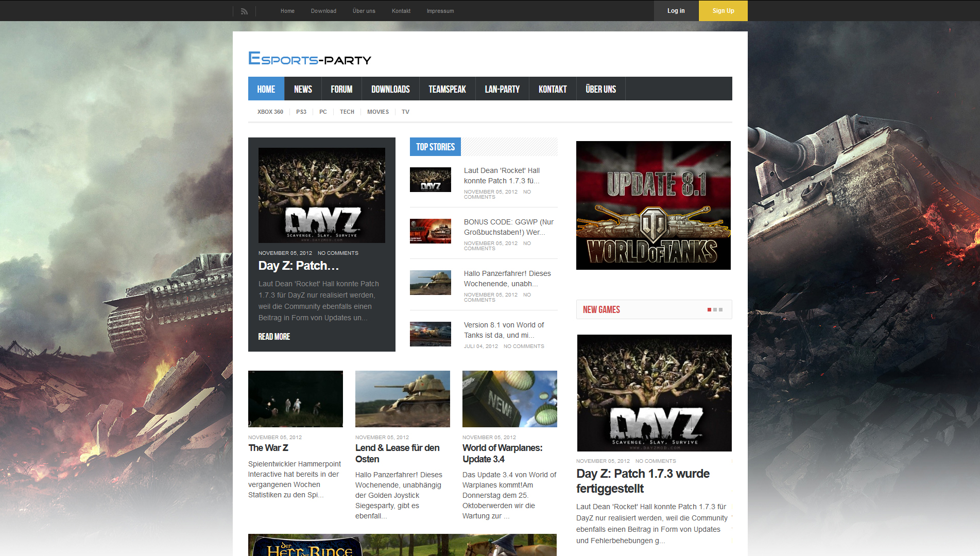The width and height of the screenshot is (980, 556).
Task: Open the KONTAKT main menu item
Action: (x=553, y=89)
